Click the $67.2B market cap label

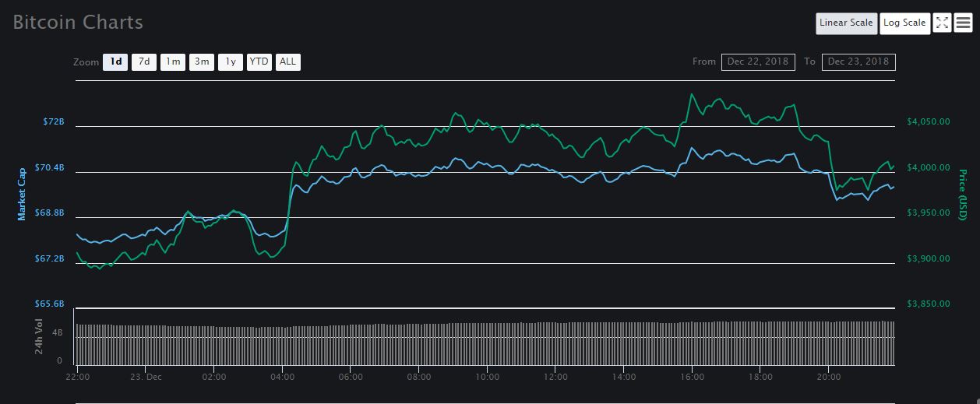[x=50, y=258]
